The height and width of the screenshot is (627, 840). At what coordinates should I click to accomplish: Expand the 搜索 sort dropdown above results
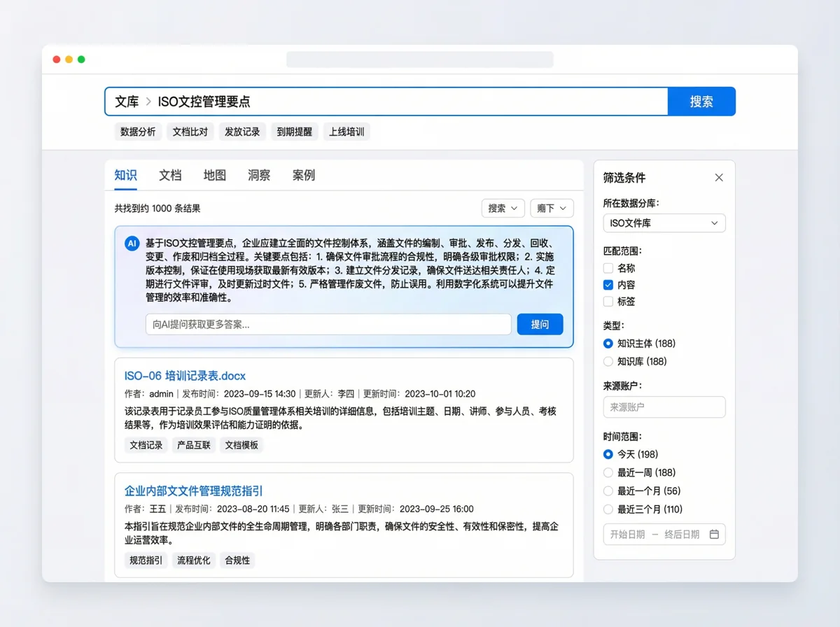pos(503,208)
